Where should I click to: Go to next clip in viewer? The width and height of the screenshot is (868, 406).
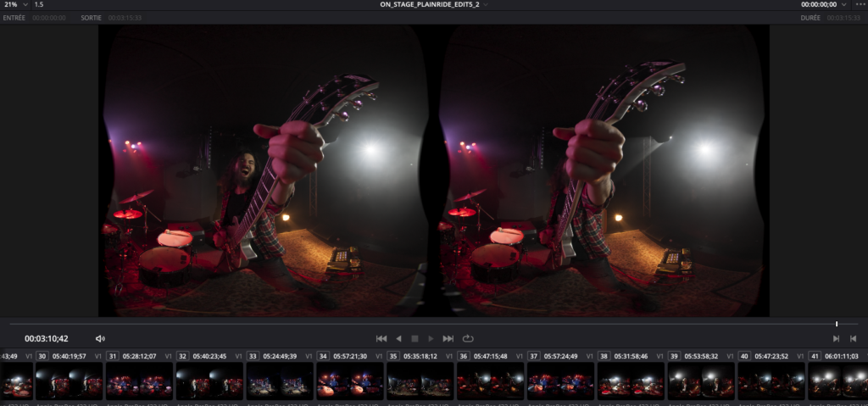click(x=836, y=339)
